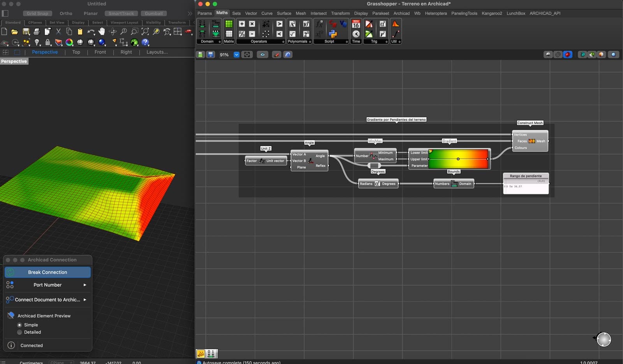Click Grasshopper Save document icon

point(210,55)
